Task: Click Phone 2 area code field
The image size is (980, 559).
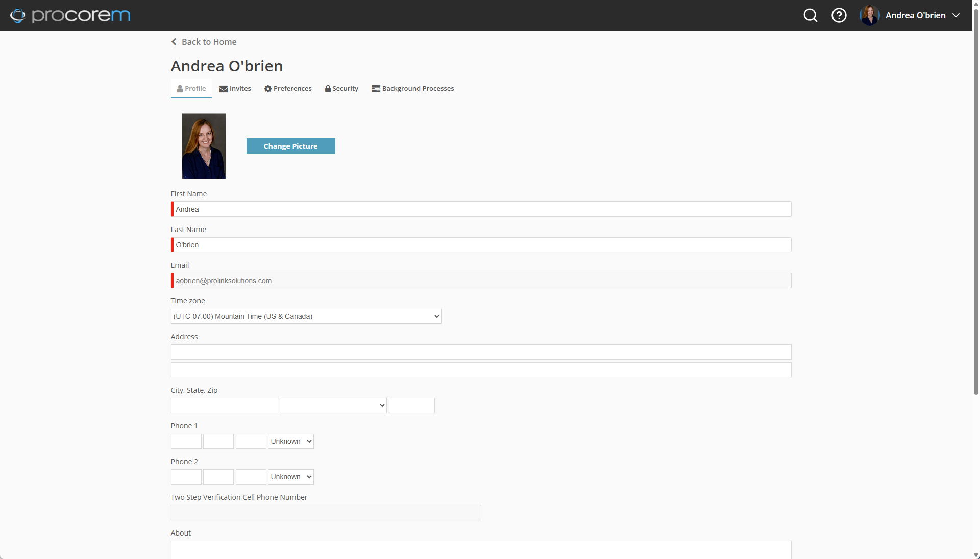Action: point(186,477)
